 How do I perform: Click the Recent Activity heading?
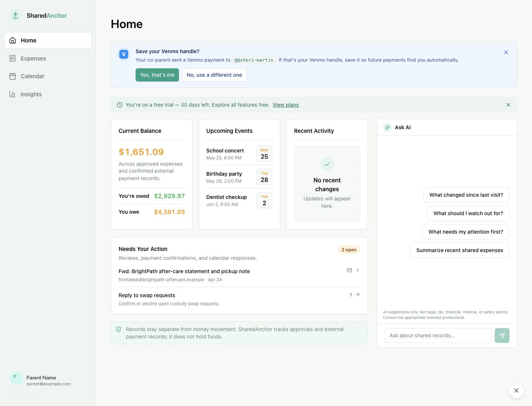314,131
